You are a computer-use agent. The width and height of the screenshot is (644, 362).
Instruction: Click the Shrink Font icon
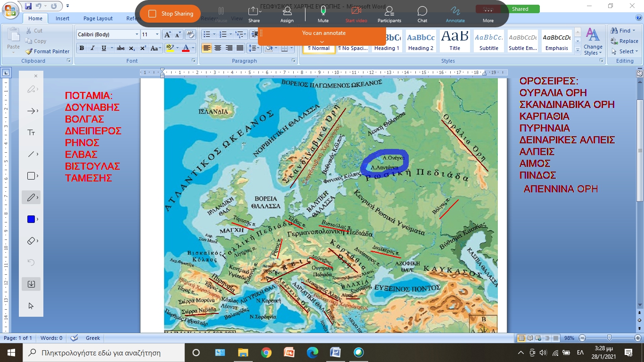pos(178,34)
